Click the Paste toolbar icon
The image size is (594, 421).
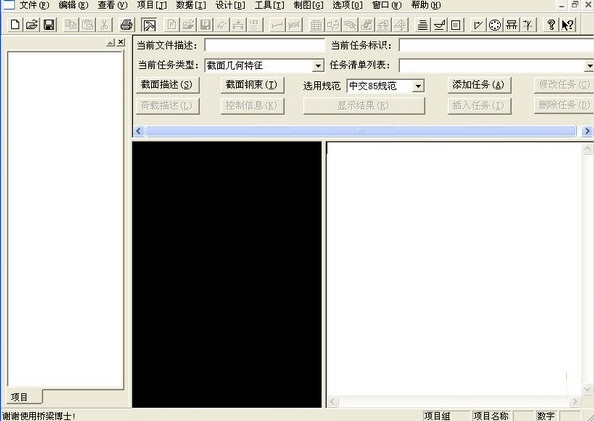[88, 25]
